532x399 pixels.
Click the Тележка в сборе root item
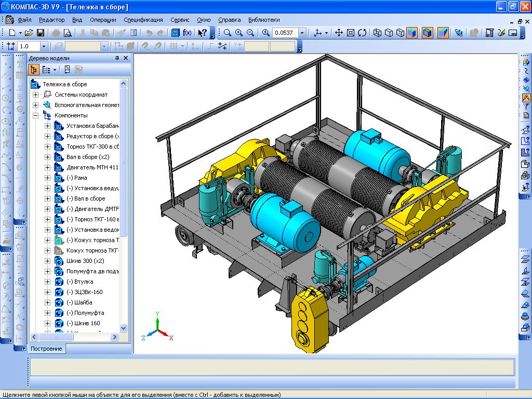(x=64, y=84)
